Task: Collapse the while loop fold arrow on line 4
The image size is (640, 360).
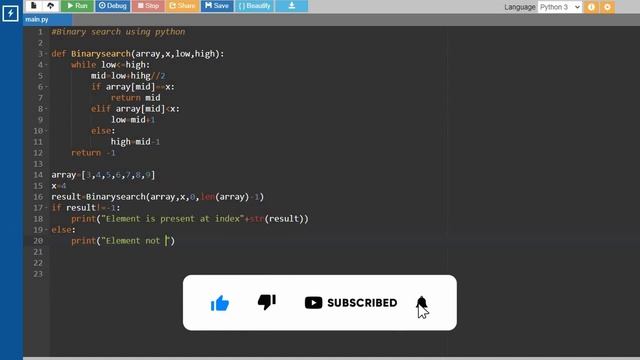Action: (46, 65)
